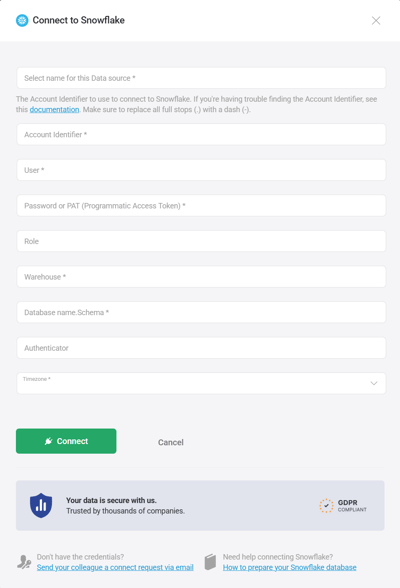This screenshot has height=588, width=400.
Task: Expand the Timezone dropdown chevron
Action: pyautogui.click(x=374, y=383)
